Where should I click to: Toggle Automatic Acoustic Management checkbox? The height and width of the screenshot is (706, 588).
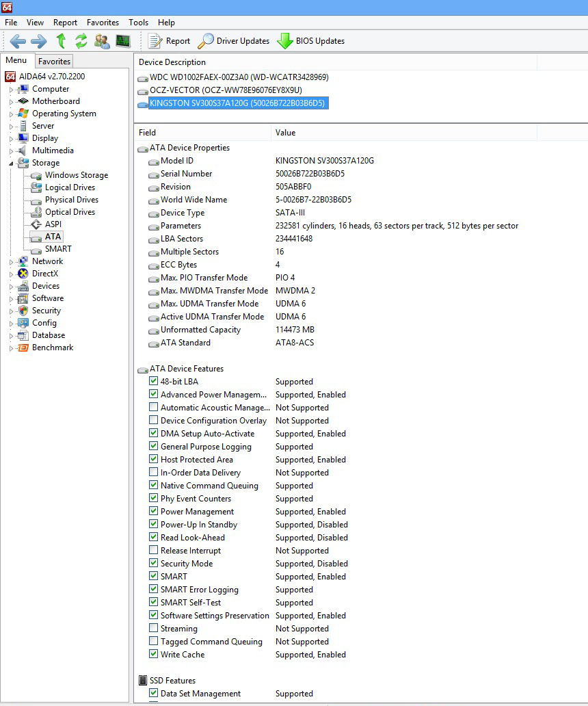point(153,407)
